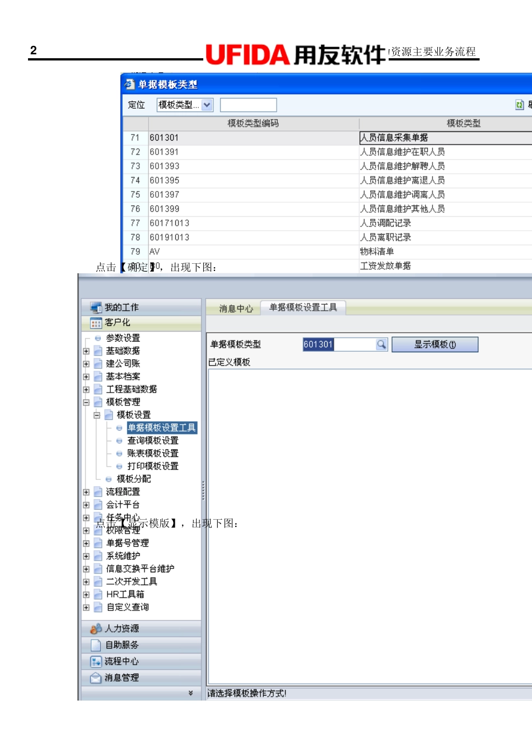Image resolution: width=532 pixels, height=756 pixels.
Task: Click the 自定义查询 folder icon
Action: [x=98, y=607]
